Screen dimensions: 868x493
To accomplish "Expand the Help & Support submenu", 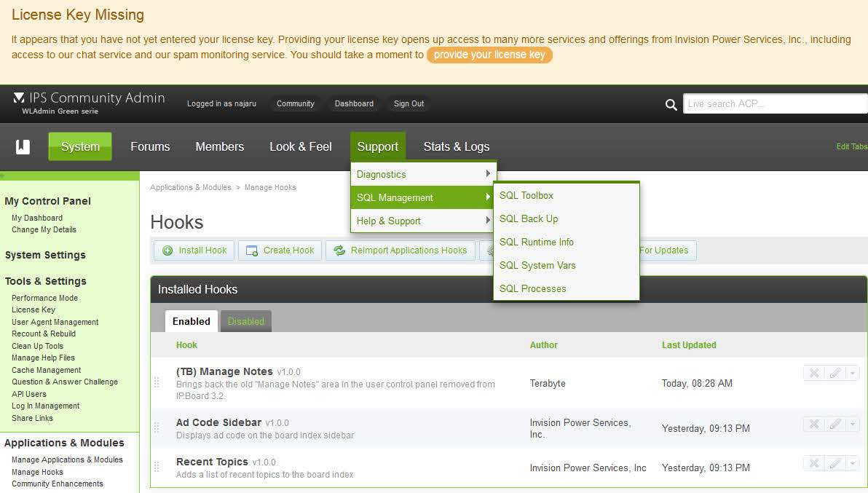I will click(422, 221).
